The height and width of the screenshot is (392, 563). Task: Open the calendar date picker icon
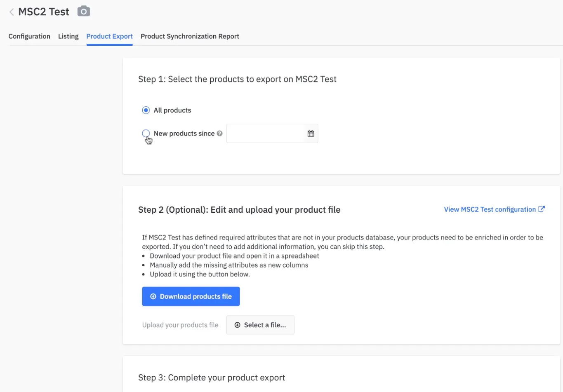pyautogui.click(x=311, y=134)
